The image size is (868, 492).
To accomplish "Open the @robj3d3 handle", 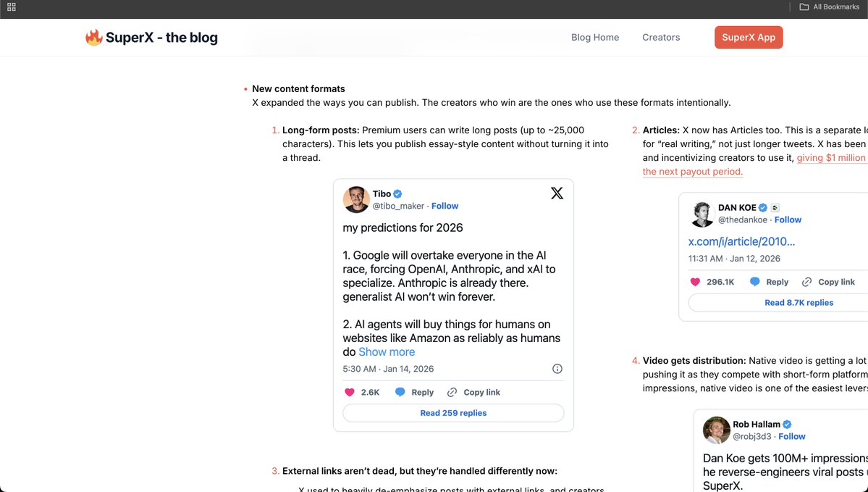I will point(751,437).
